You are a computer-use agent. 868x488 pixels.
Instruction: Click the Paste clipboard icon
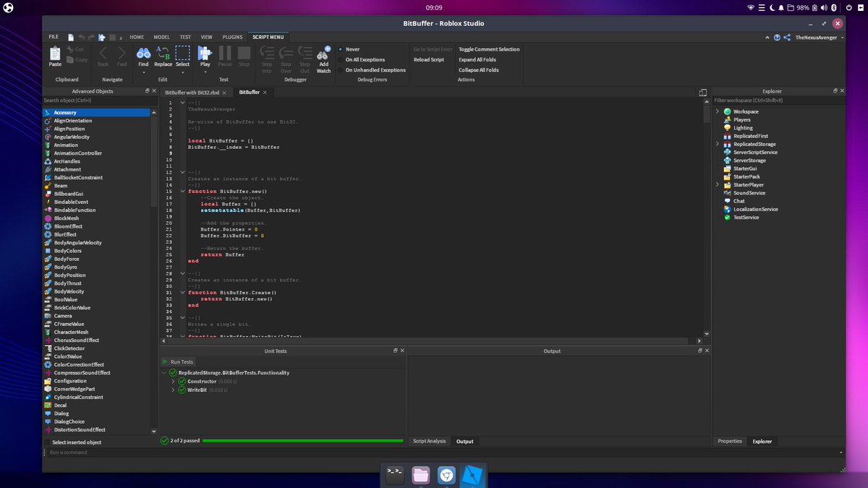pos(55,53)
